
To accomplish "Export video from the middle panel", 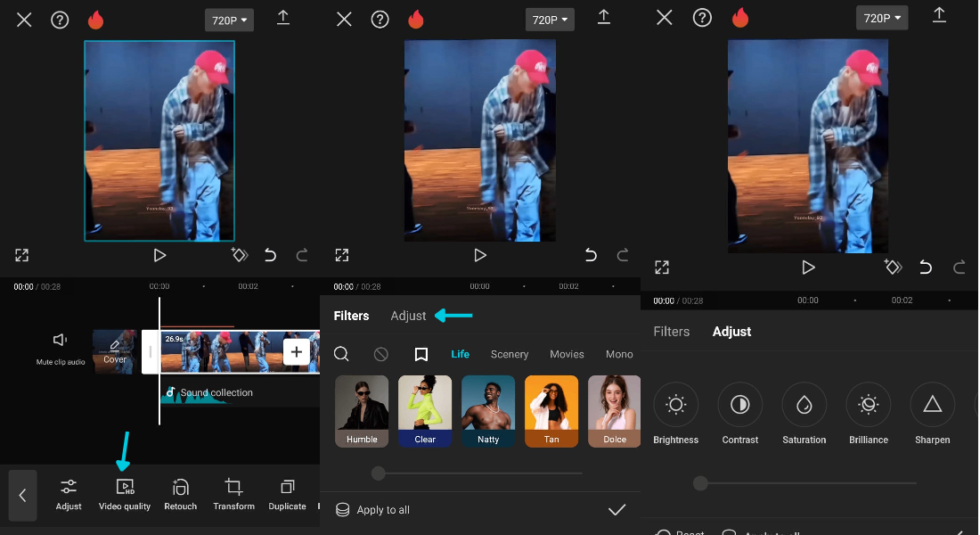I will [x=604, y=18].
